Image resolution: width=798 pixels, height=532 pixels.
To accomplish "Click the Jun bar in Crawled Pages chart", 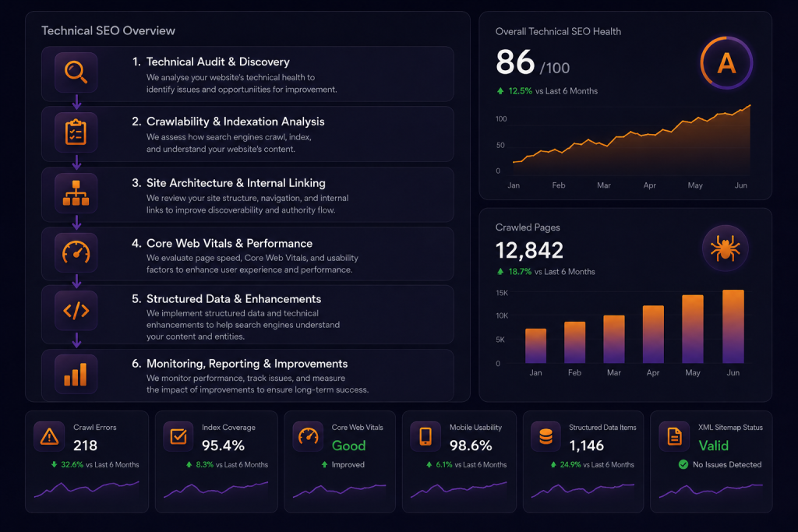I will pyautogui.click(x=733, y=326).
